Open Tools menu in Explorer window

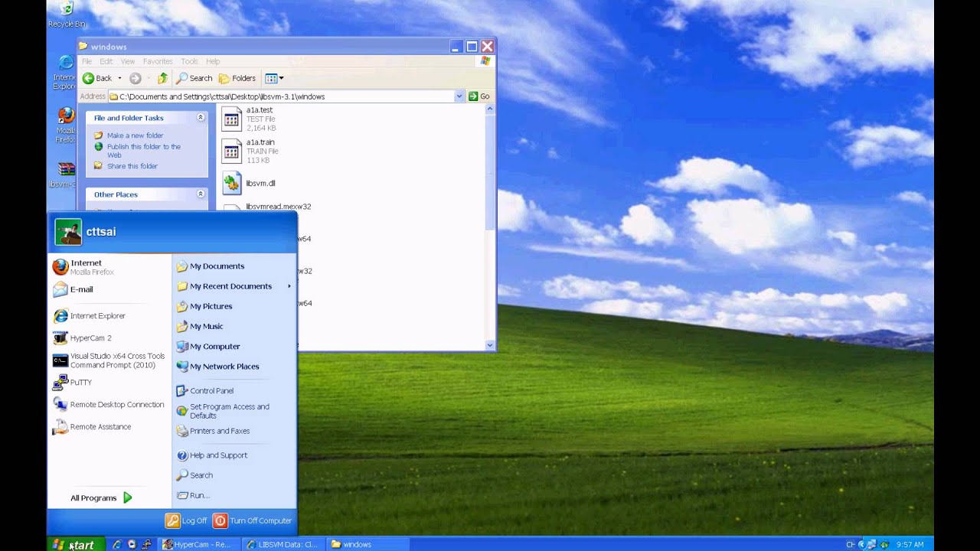189,61
